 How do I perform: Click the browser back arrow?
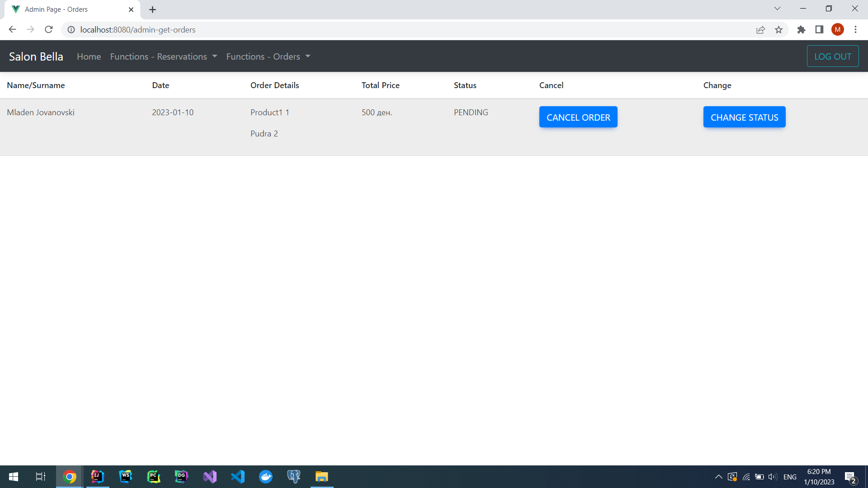[x=12, y=30]
